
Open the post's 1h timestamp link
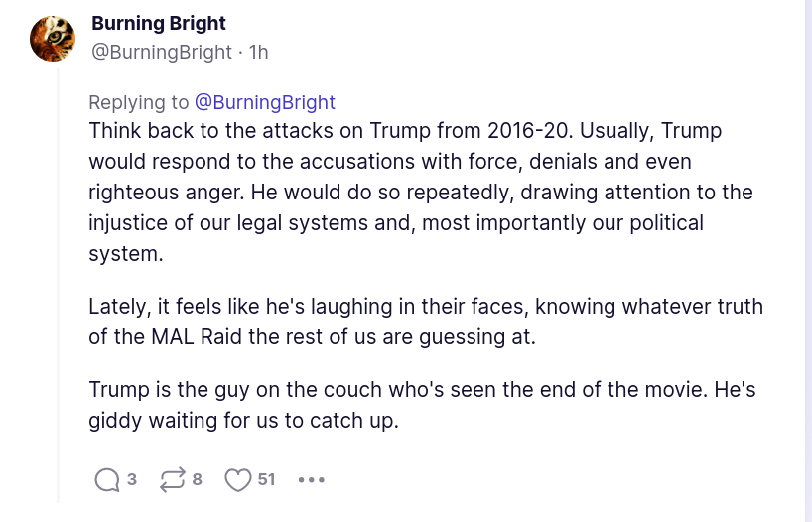(258, 52)
